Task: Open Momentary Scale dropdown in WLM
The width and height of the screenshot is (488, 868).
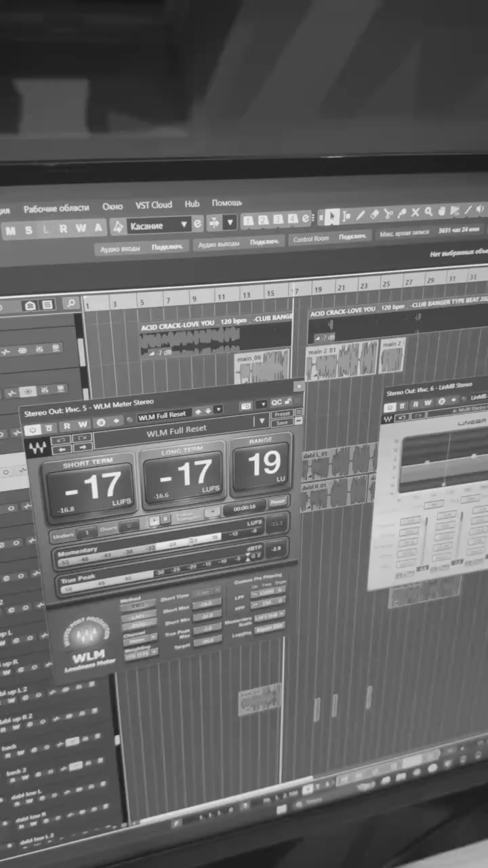Action: pyautogui.click(x=269, y=615)
